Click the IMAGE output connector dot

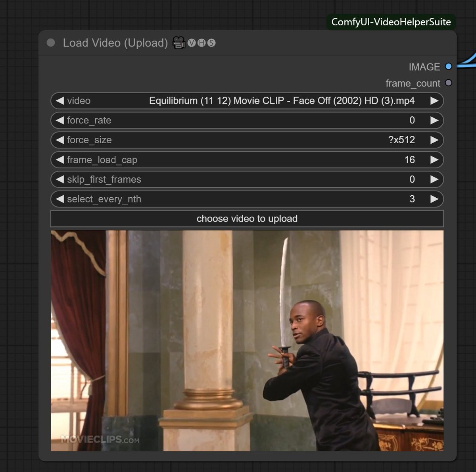[449, 66]
